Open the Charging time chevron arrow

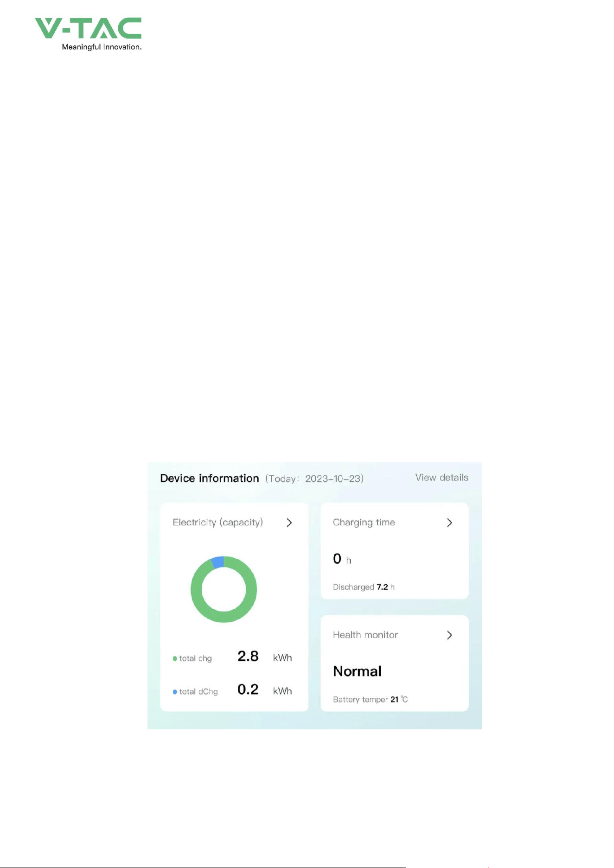449,523
